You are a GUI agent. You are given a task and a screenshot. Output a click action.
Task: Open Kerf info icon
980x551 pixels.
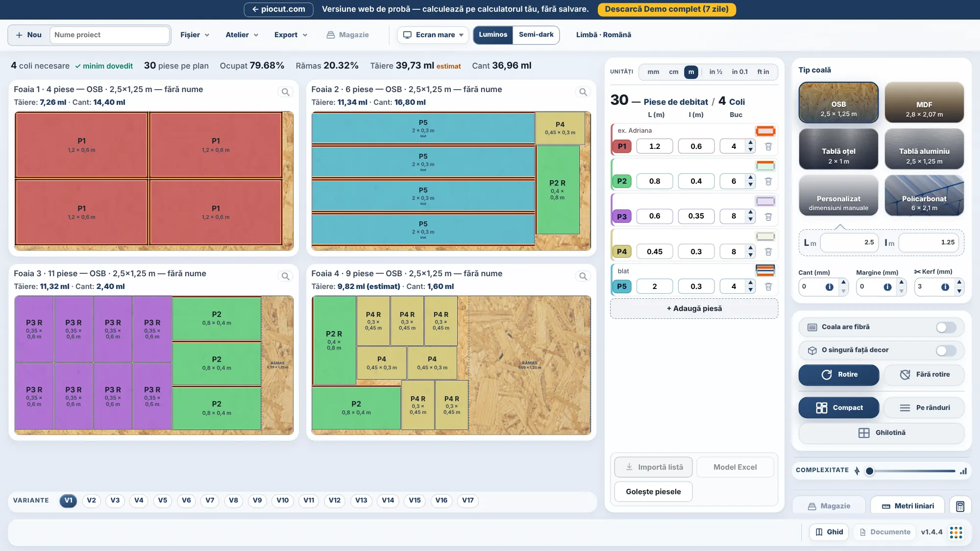(945, 287)
